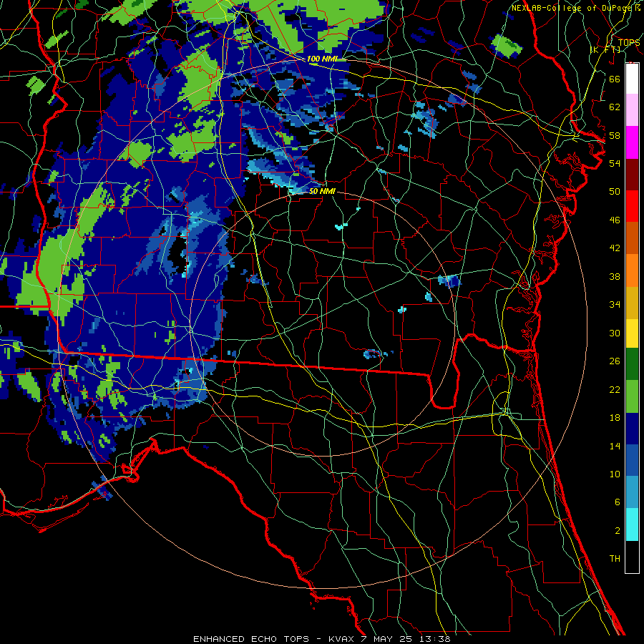The height and width of the screenshot is (644, 644).
Task: Click the legend value "66"
Action: [x=615, y=79]
